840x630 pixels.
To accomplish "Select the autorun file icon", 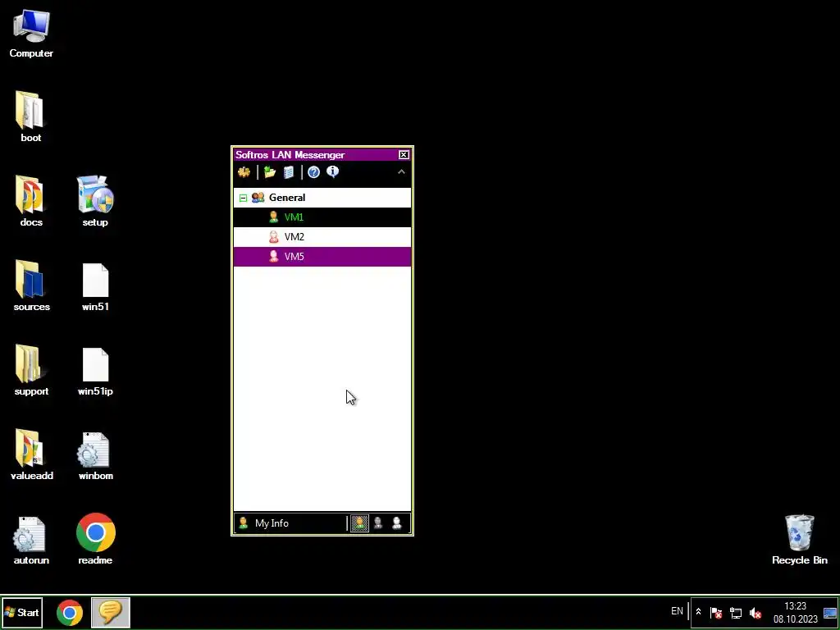I will [x=31, y=540].
